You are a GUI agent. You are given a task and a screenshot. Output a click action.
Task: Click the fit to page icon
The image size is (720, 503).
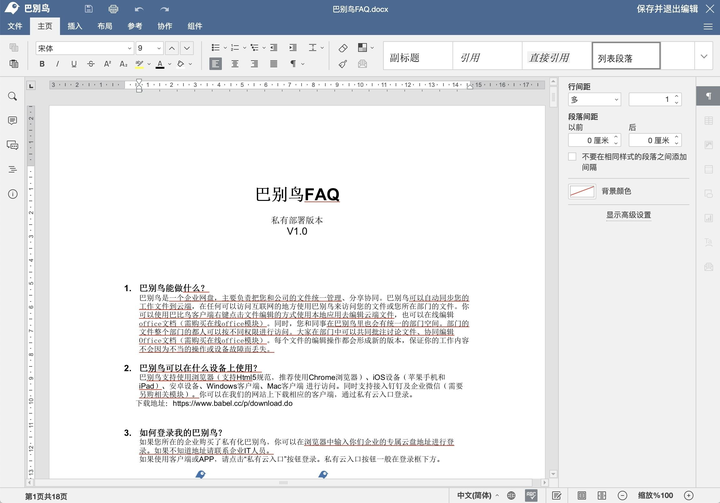pos(581,495)
